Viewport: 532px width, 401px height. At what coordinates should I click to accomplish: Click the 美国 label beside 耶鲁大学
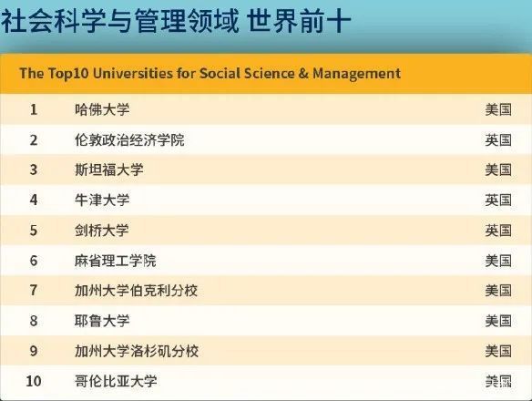point(498,321)
